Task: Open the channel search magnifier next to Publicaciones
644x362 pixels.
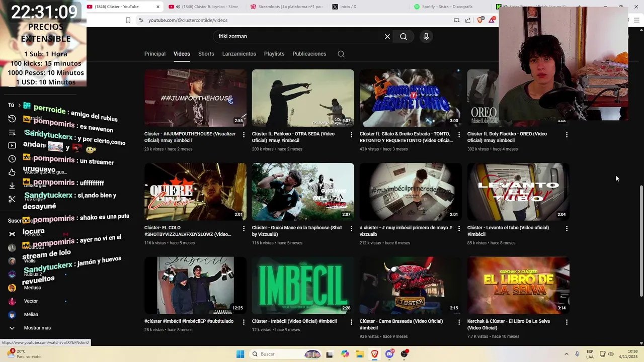Action: [x=341, y=54]
